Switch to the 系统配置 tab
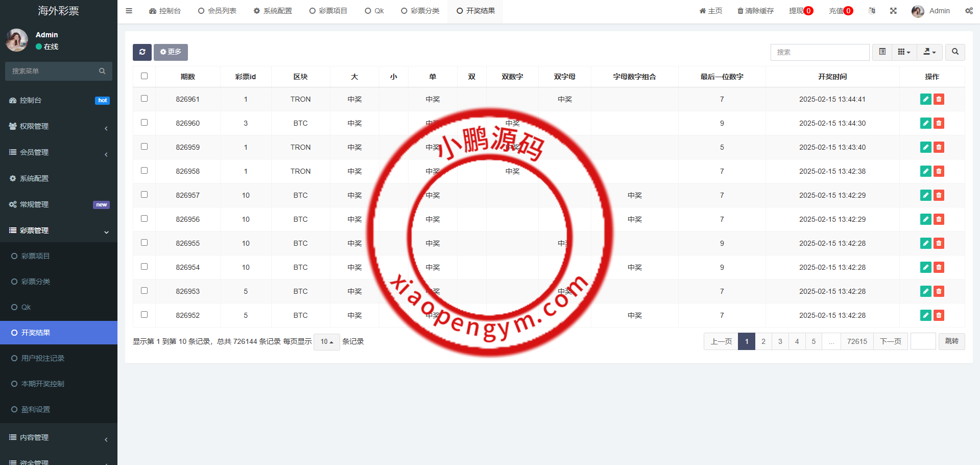Viewport: 980px width, 465px height. click(x=273, y=11)
